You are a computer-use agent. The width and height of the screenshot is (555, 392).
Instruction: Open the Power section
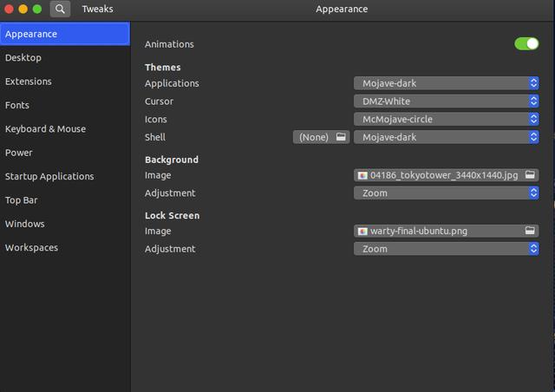pos(65,153)
